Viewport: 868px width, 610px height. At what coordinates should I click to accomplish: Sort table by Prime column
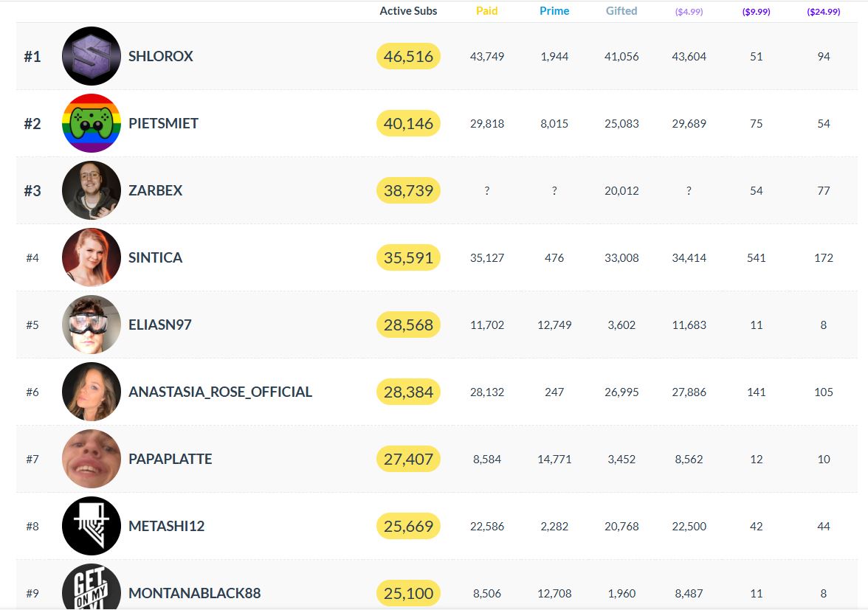point(554,11)
